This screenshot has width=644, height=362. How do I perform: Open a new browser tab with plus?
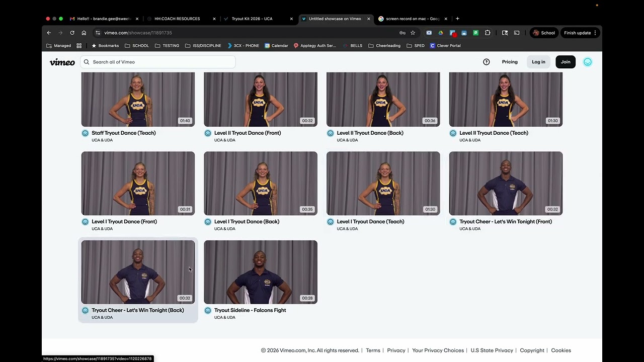[457, 19]
